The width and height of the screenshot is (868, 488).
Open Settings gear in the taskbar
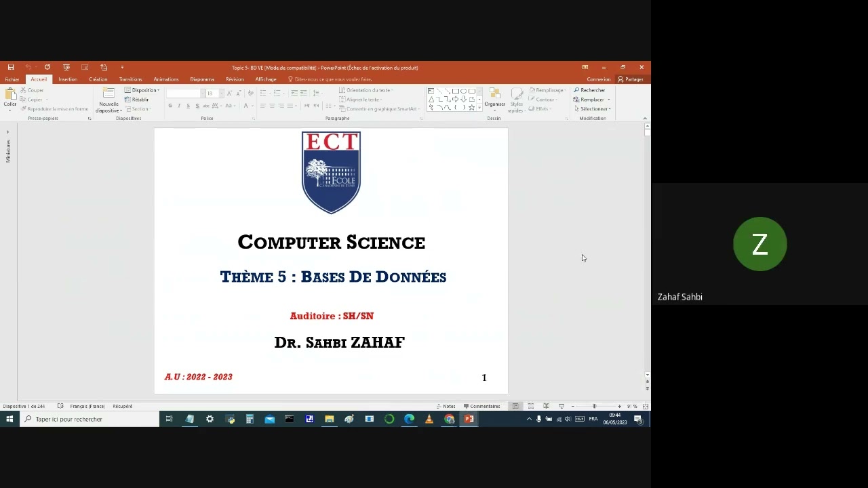(210, 419)
